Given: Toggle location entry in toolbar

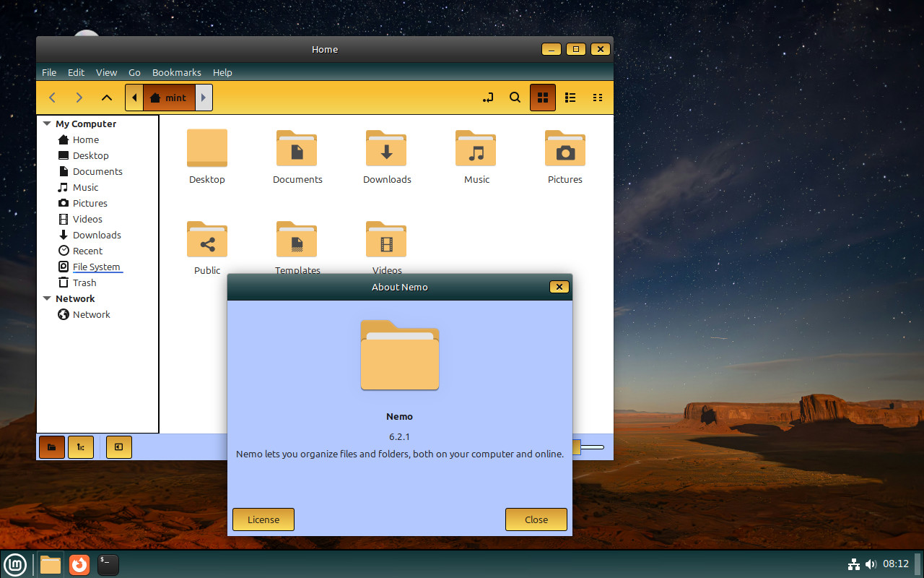Looking at the screenshot, I should tap(488, 98).
